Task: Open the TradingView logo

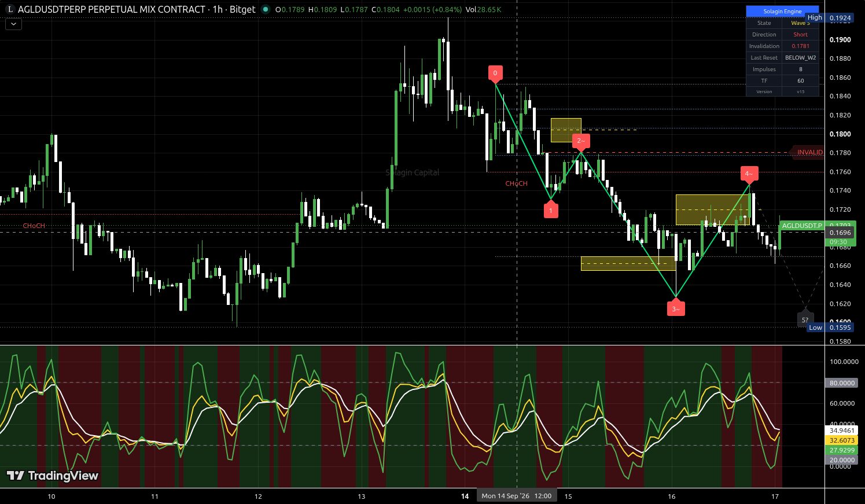Action: [53, 476]
